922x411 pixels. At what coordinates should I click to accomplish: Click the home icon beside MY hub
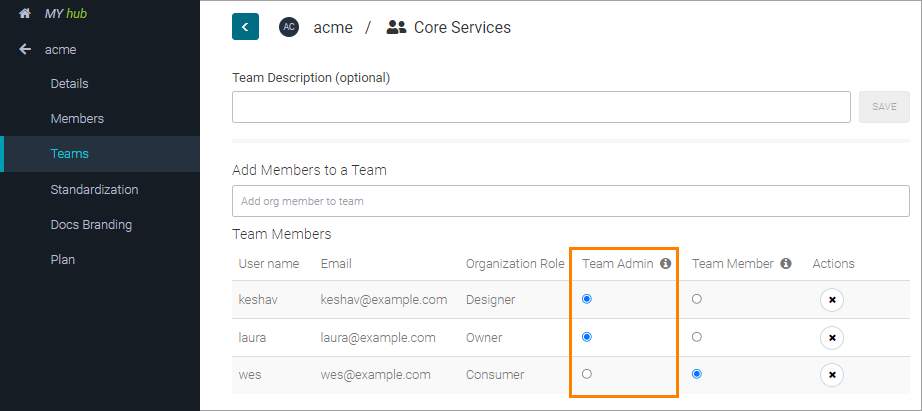[25, 14]
